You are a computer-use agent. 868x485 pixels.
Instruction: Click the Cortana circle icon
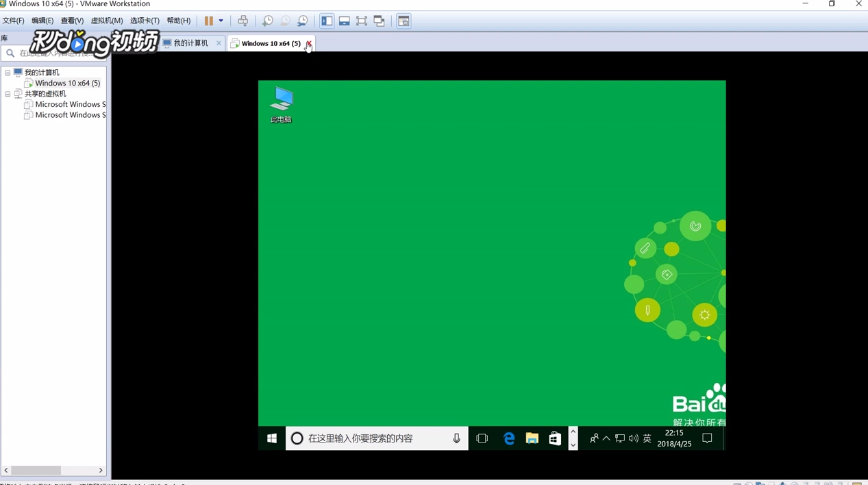click(x=297, y=438)
